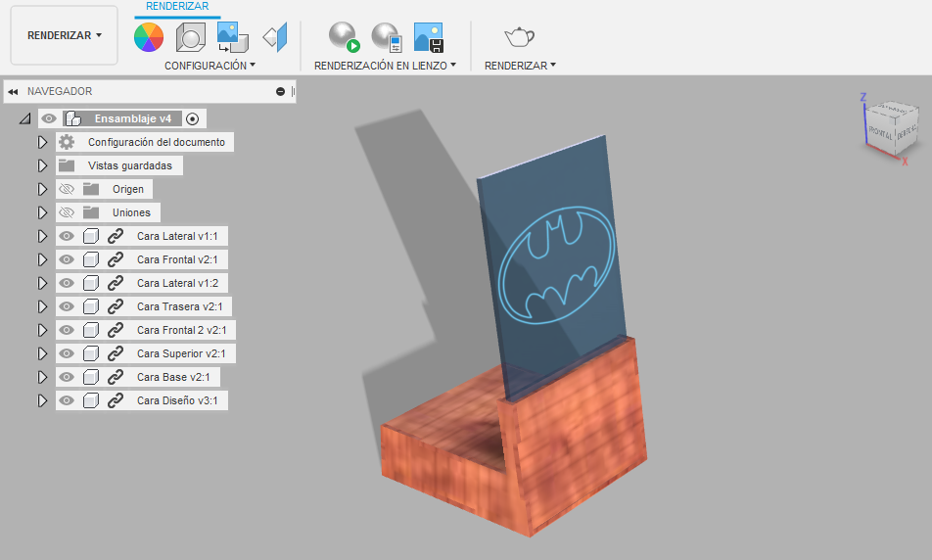Hide Cara Lateral v1:1 component

(x=67, y=236)
